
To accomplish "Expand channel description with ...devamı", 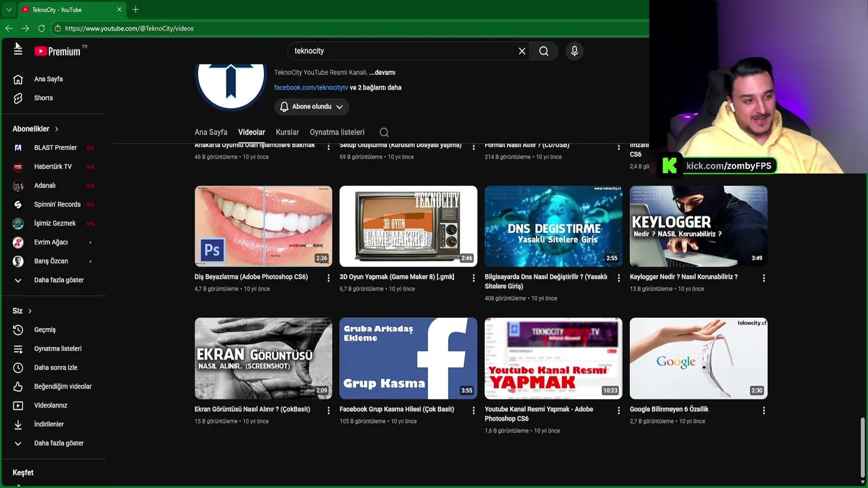I will pyautogui.click(x=382, y=73).
